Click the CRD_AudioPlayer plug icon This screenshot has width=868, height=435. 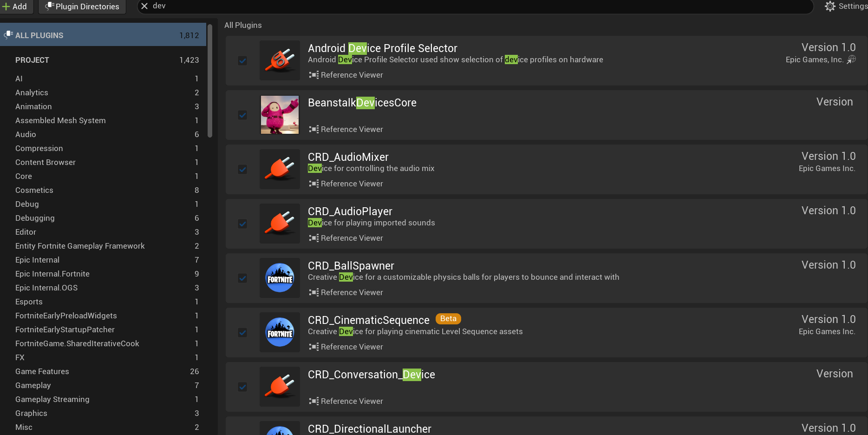[x=280, y=224]
